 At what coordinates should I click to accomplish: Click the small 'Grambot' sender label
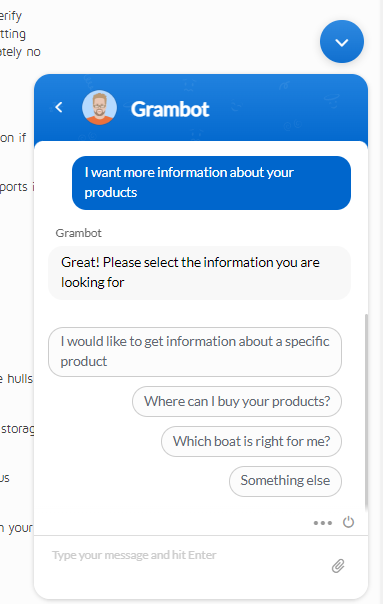[x=79, y=233]
